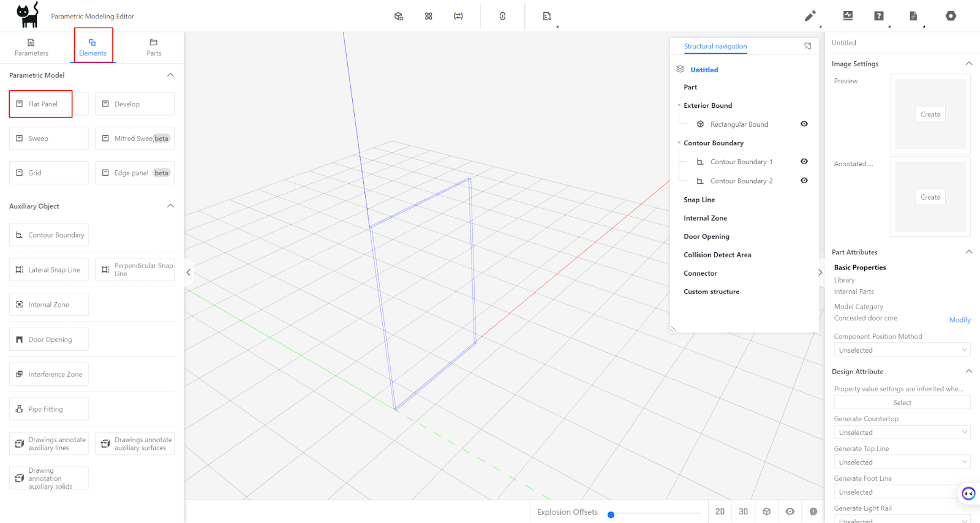The width and height of the screenshot is (980, 523).
Task: Open the help question mark icon
Action: (879, 16)
